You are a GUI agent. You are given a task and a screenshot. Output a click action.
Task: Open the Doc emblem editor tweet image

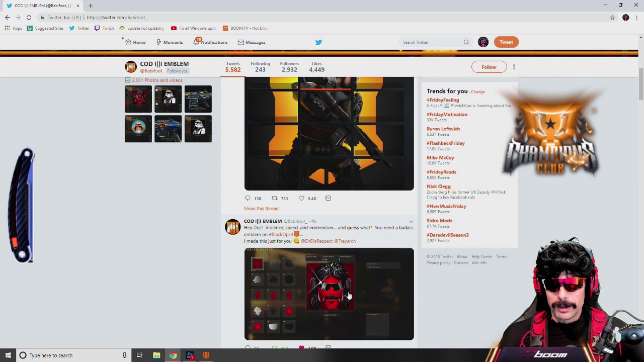tap(329, 294)
